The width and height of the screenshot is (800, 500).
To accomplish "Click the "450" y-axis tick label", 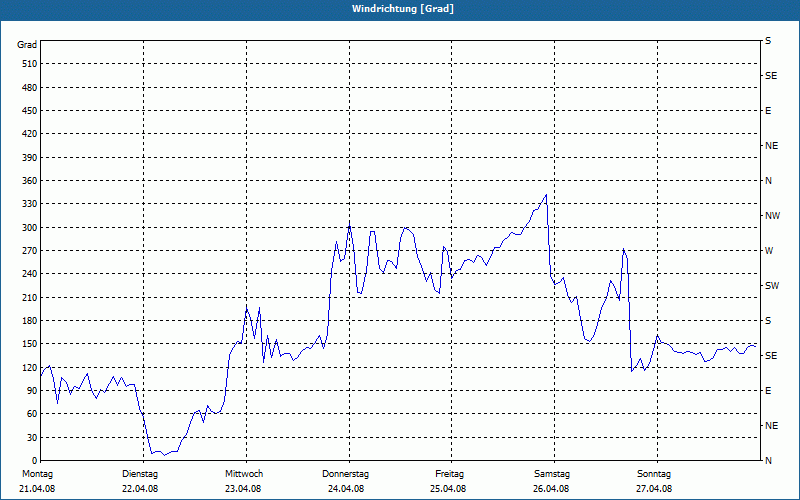I will (30, 111).
